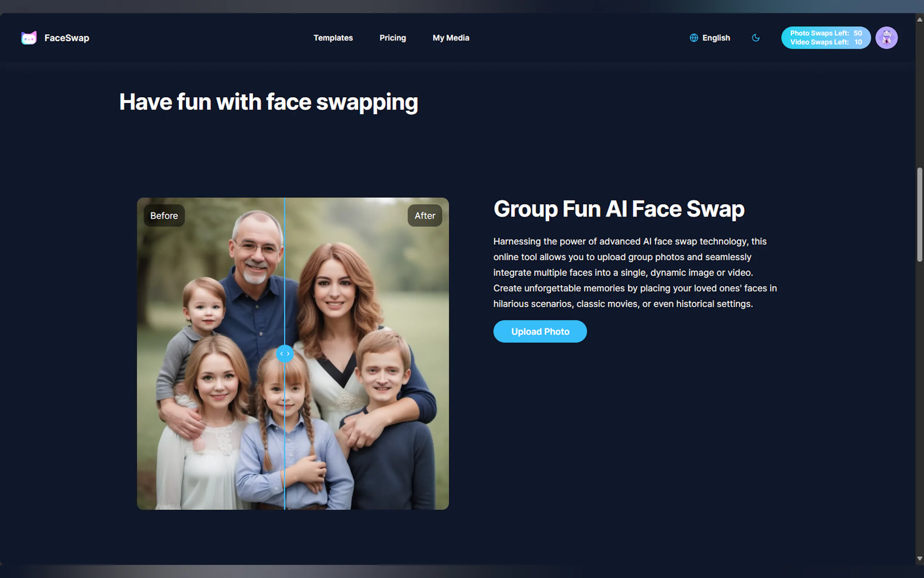Open the Templates menu
The image size is (924, 578).
tap(333, 37)
